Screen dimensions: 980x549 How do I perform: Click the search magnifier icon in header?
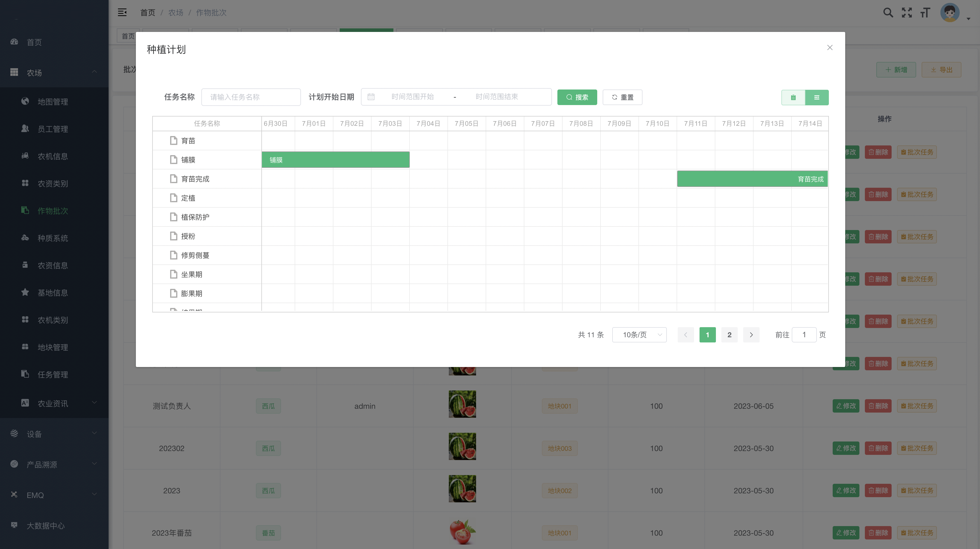tap(888, 13)
